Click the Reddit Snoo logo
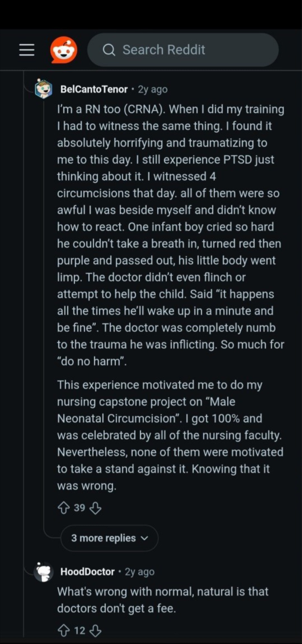Screen dimensions: 302x644 tap(64, 50)
